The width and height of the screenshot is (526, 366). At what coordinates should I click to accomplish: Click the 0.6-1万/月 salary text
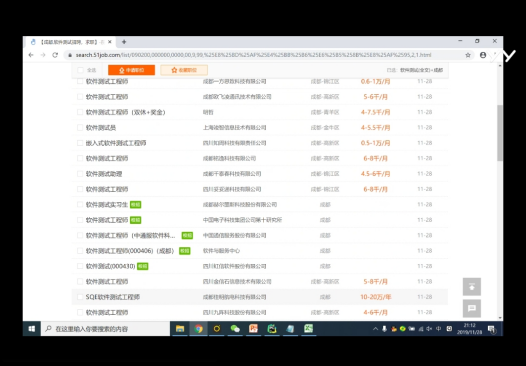375,82
